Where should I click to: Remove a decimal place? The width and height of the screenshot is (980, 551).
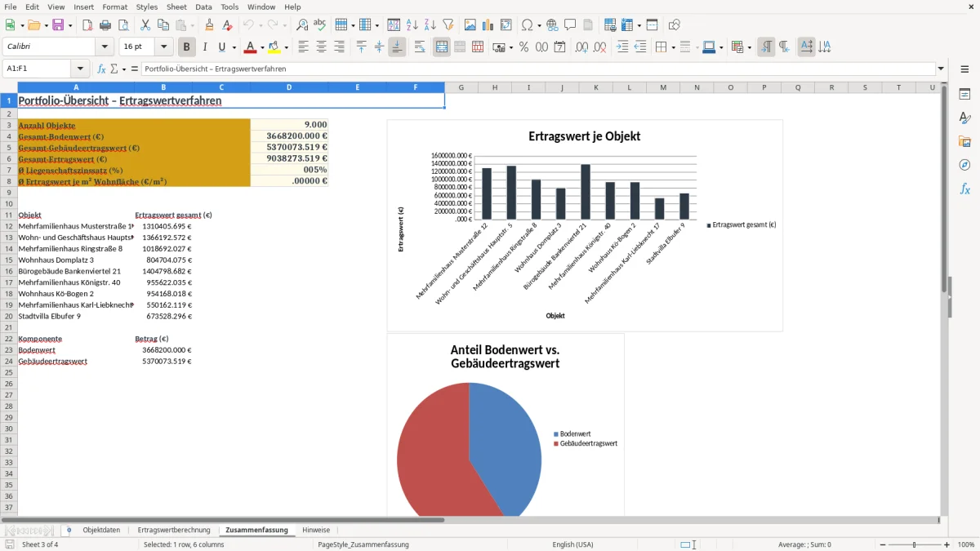(599, 47)
